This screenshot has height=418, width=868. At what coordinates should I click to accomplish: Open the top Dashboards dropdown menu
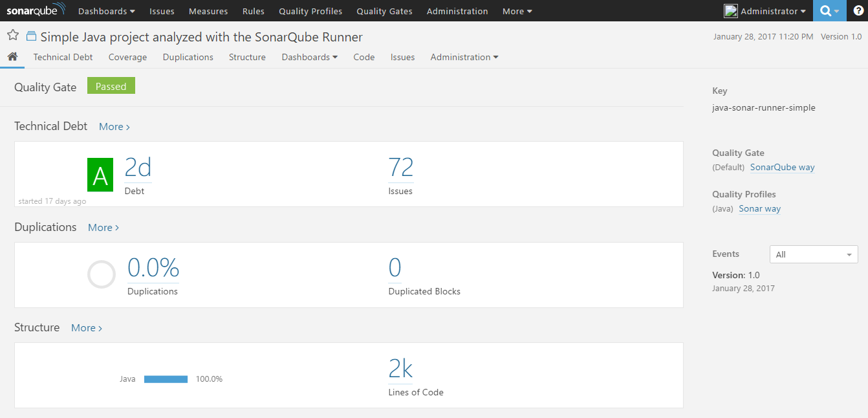pos(107,11)
